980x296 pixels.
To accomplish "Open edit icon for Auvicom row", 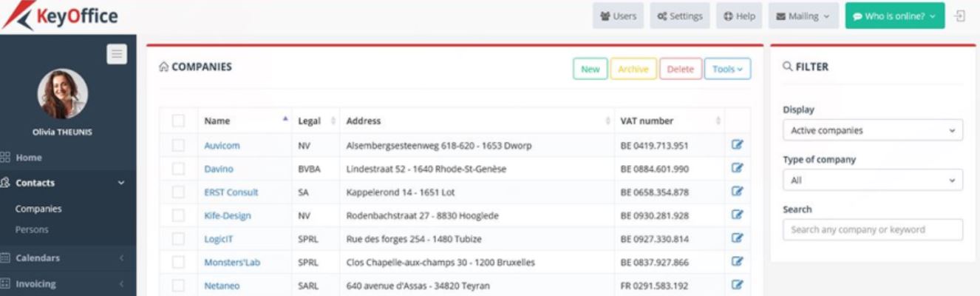I will point(737,145).
